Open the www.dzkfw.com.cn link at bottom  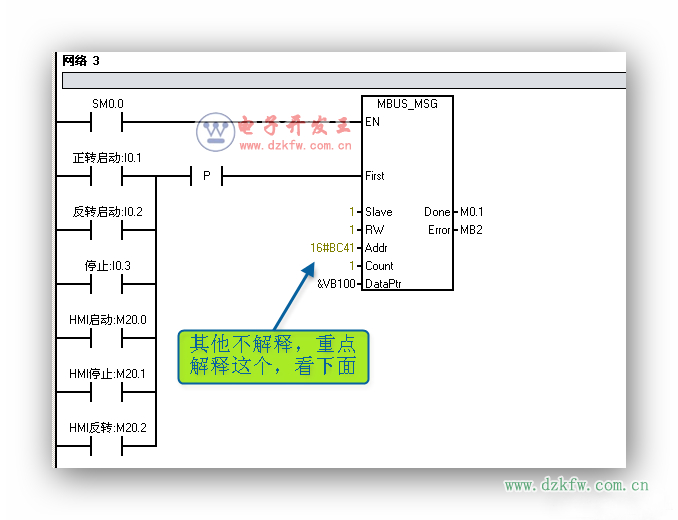pos(576,486)
